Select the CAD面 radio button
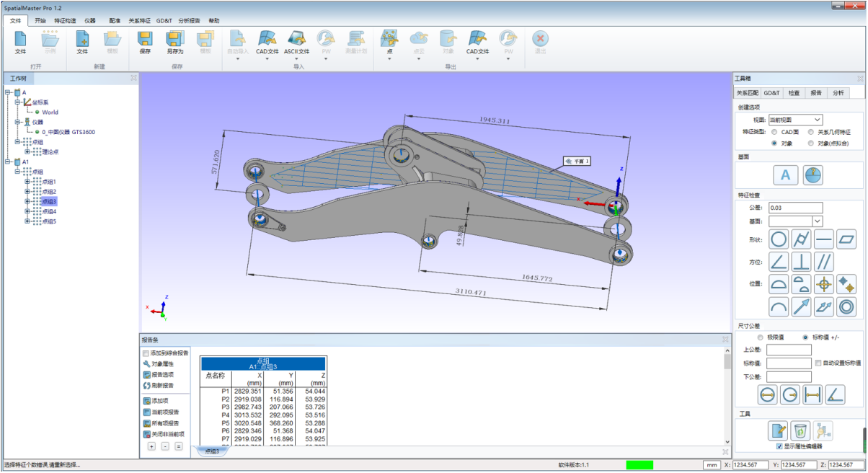 coord(774,133)
